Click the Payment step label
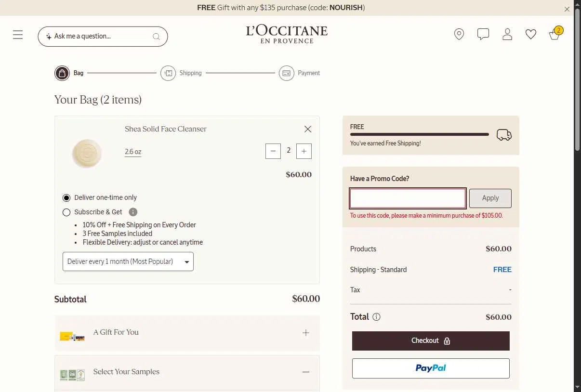Screen dimensions: 581x392 click(x=309, y=73)
